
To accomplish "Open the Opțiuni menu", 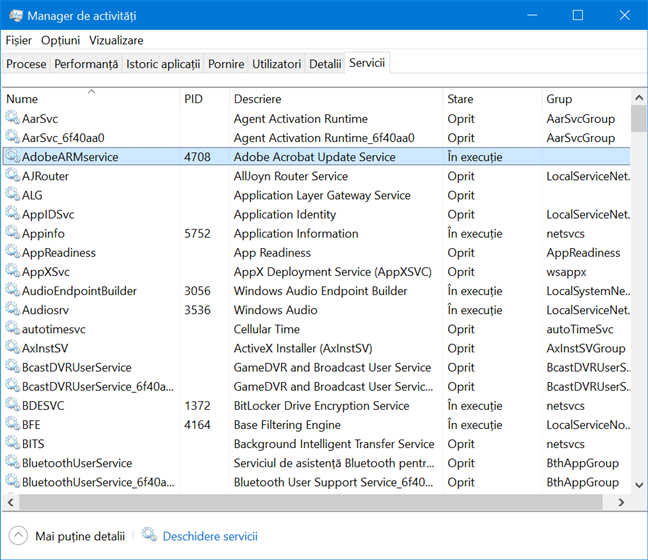I will [60, 41].
